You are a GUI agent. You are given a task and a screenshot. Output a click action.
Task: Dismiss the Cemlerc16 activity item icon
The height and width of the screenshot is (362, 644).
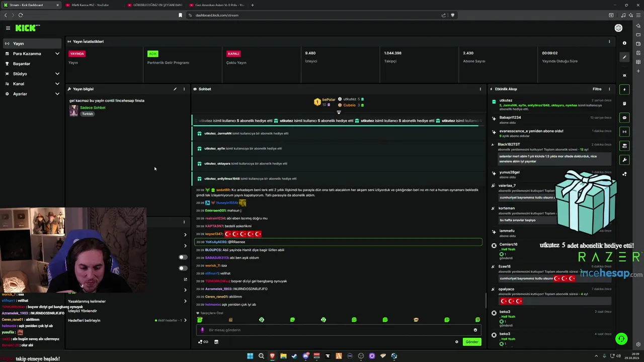click(494, 245)
